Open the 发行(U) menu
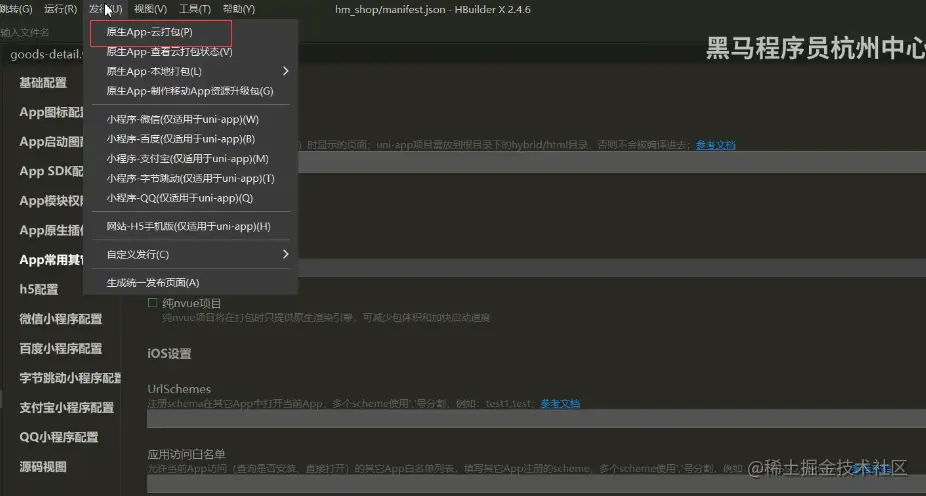The width and height of the screenshot is (926, 496). pyautogui.click(x=106, y=9)
